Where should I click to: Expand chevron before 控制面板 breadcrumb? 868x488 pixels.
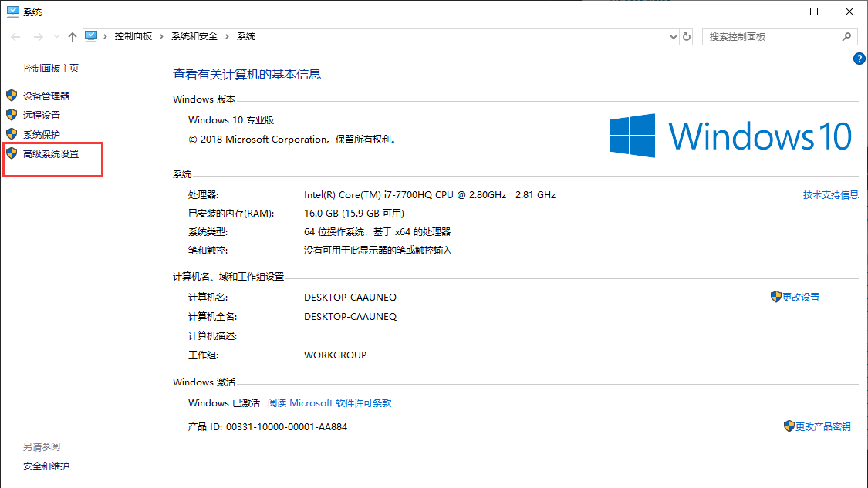(x=105, y=36)
